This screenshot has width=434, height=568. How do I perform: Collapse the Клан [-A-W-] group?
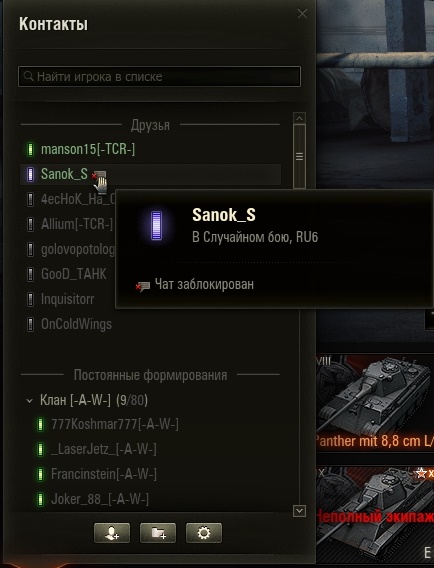pyautogui.click(x=29, y=401)
